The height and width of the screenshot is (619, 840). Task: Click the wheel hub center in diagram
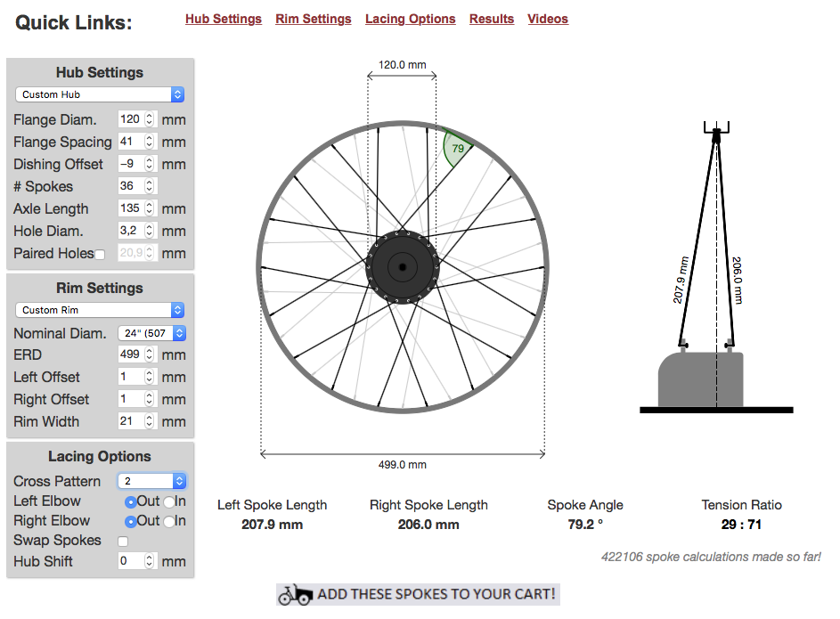click(402, 267)
